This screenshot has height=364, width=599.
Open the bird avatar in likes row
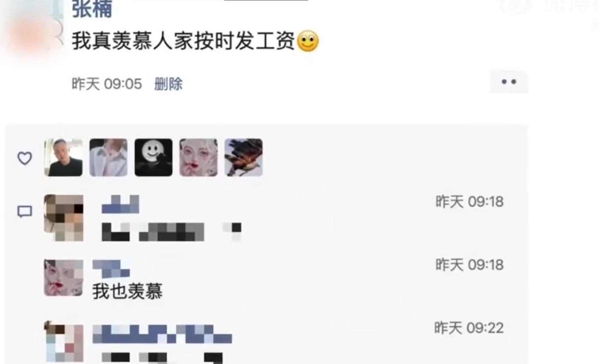pyautogui.click(x=244, y=158)
